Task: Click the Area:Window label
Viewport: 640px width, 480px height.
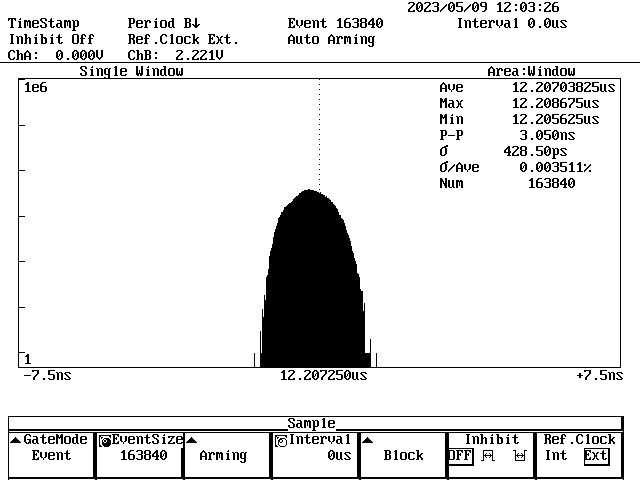Action: [530, 72]
